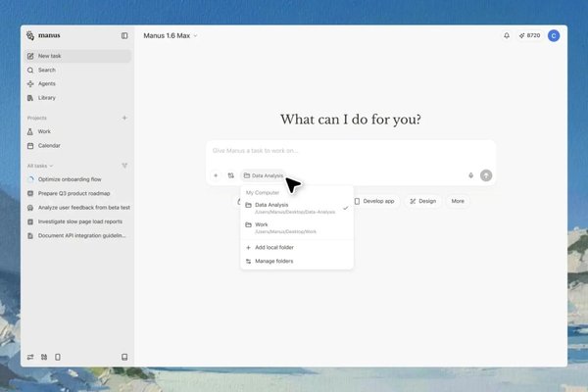This screenshot has width=588, height=392.
Task: Activate the microphone voice input icon
Action: point(471,175)
